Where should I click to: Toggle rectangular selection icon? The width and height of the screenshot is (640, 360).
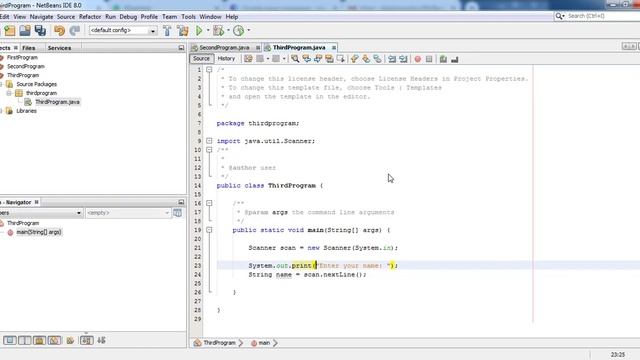[x=340, y=59]
